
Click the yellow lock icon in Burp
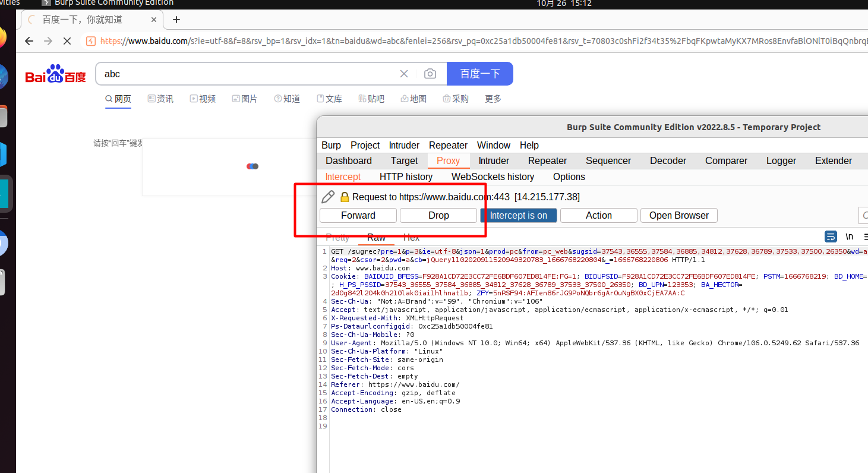pyautogui.click(x=345, y=197)
